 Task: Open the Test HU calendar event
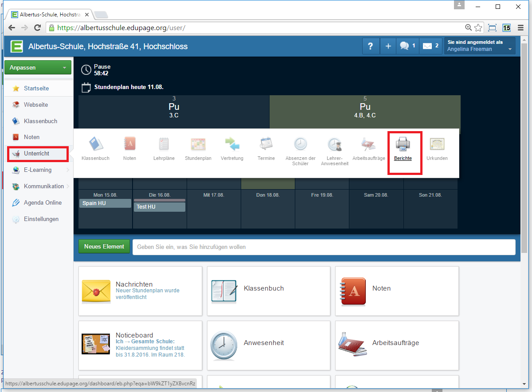point(160,207)
